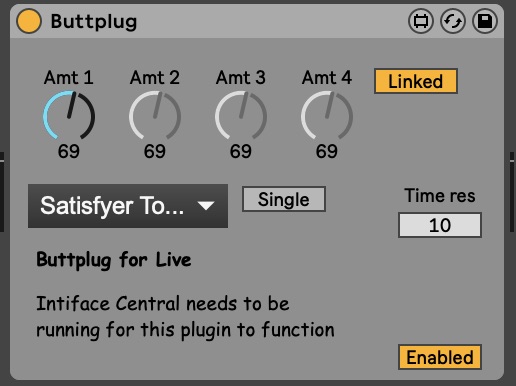Click the Amt 3 knob dial
This screenshot has width=516, height=386.
click(x=241, y=115)
